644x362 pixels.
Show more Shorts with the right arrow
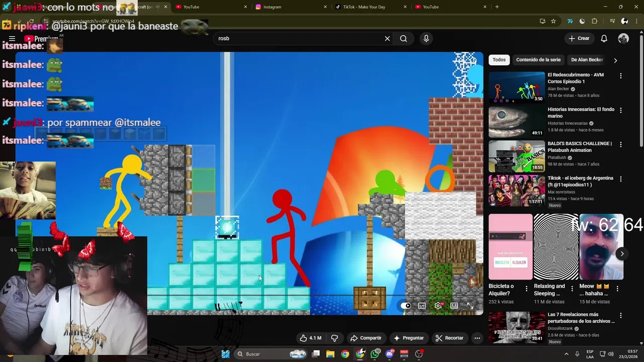coord(622,254)
